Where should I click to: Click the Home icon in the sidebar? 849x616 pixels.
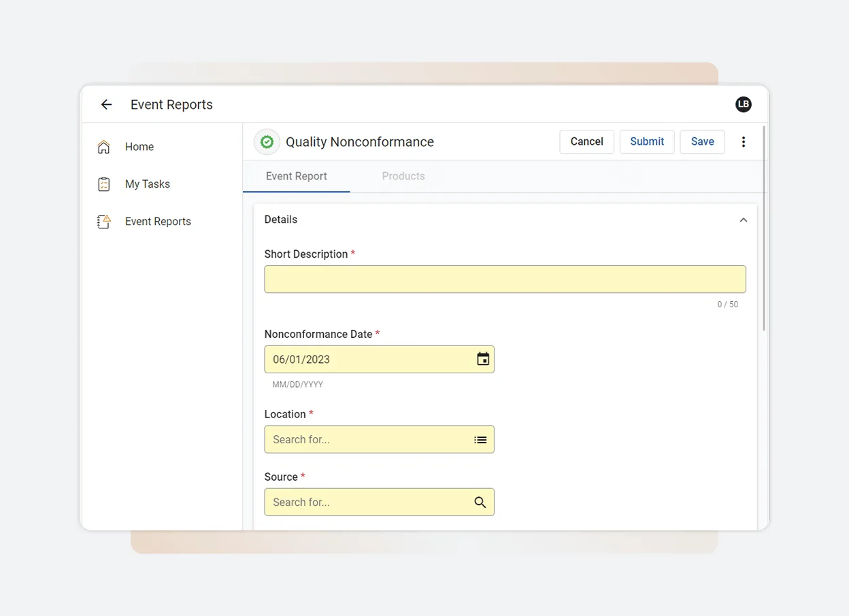coord(103,146)
